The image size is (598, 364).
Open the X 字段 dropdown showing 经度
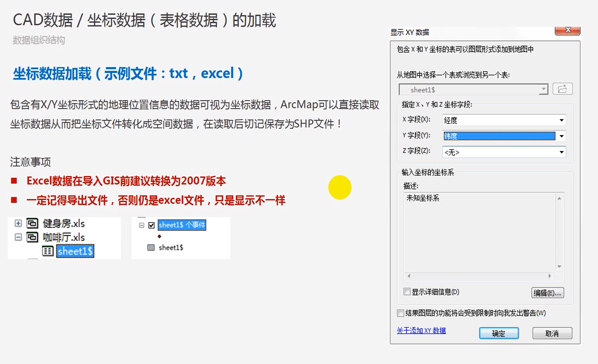coord(561,120)
